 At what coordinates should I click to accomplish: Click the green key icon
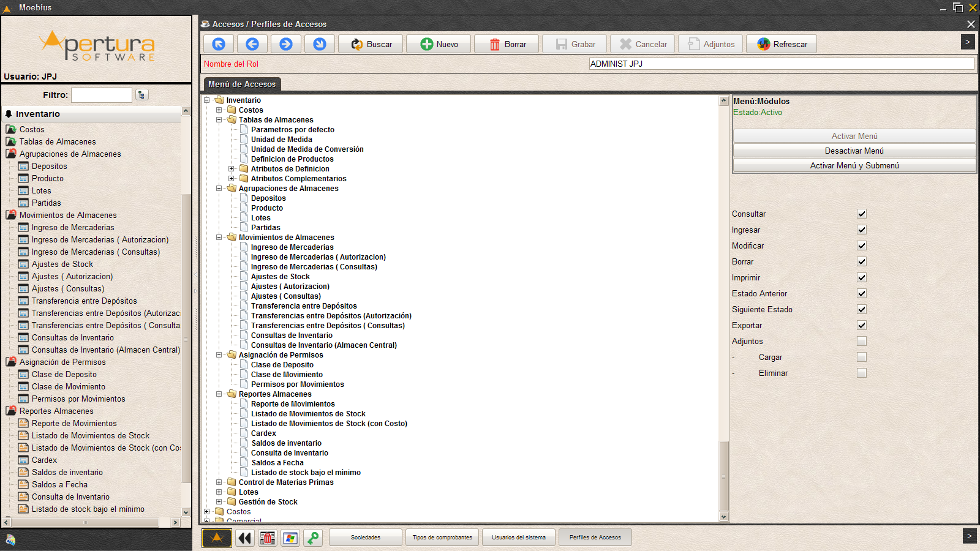(x=313, y=538)
